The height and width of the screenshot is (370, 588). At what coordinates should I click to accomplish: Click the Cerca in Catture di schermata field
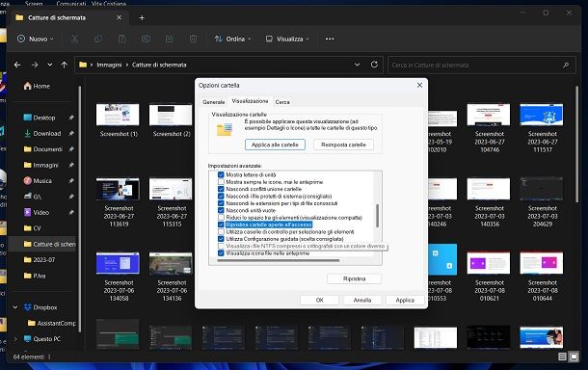[x=482, y=65]
